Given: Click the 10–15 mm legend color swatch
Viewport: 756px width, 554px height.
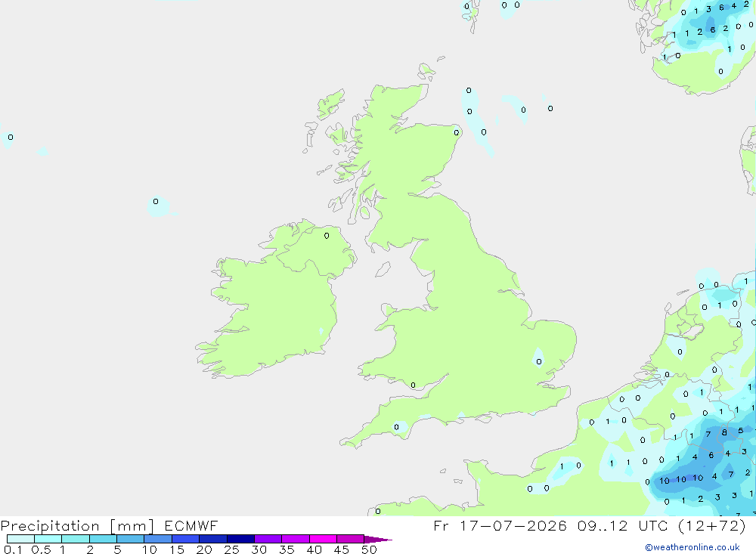Looking at the screenshot, I should pos(158,539).
